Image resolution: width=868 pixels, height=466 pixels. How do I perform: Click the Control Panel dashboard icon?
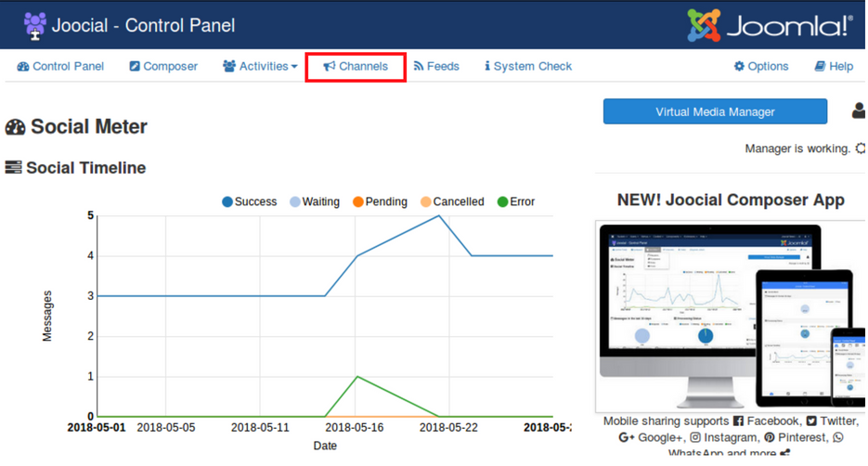pos(22,67)
